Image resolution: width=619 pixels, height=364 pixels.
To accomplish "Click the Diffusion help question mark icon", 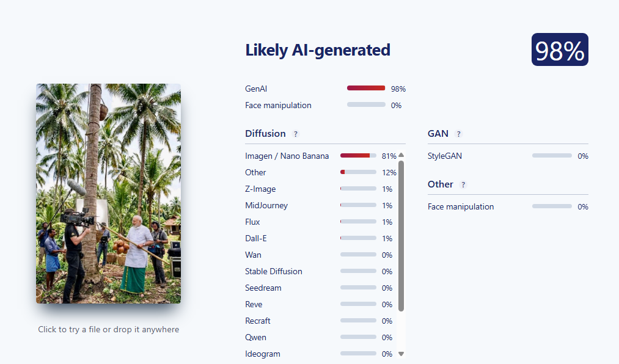I will tap(296, 134).
